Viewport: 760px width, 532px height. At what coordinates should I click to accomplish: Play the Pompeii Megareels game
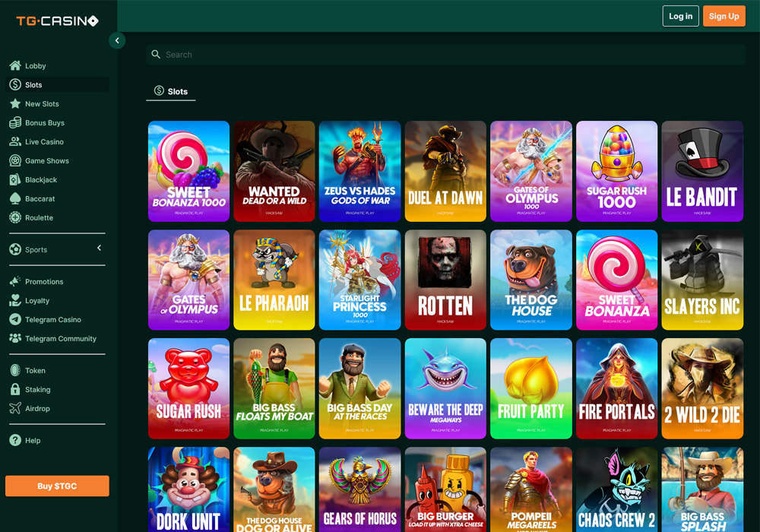tap(531, 489)
